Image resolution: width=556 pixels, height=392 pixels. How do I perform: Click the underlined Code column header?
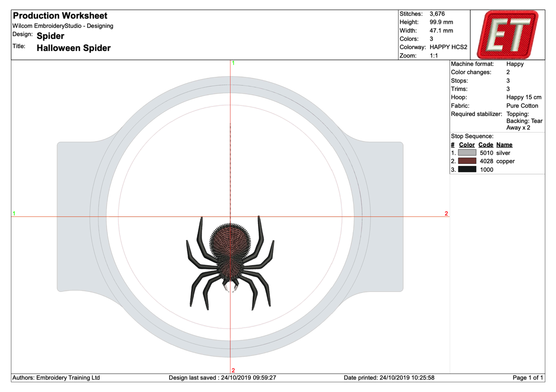(x=486, y=145)
